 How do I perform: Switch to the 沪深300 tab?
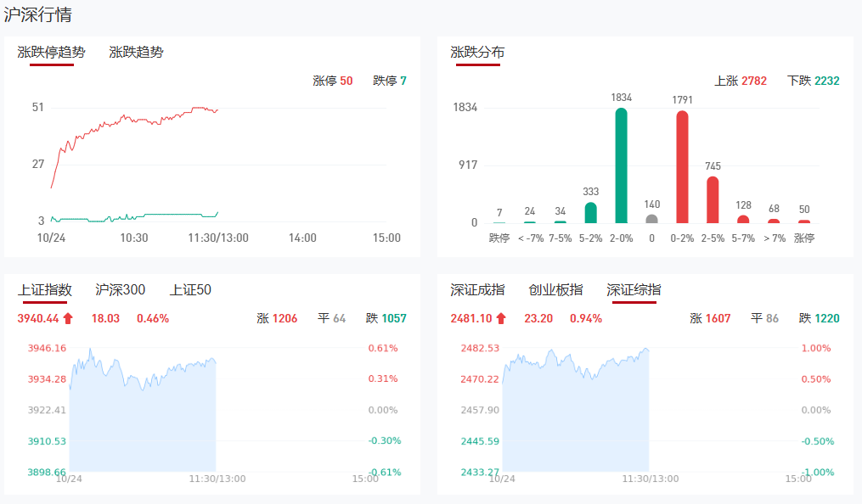click(121, 289)
